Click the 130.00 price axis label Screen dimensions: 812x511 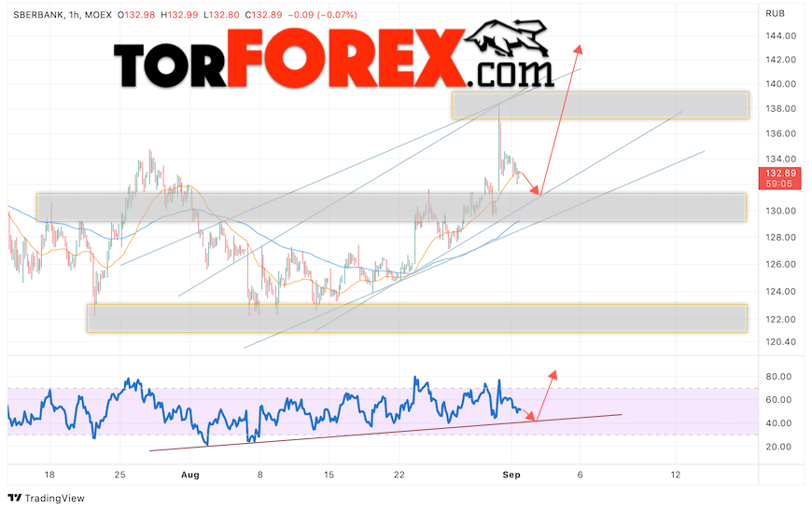(781, 211)
